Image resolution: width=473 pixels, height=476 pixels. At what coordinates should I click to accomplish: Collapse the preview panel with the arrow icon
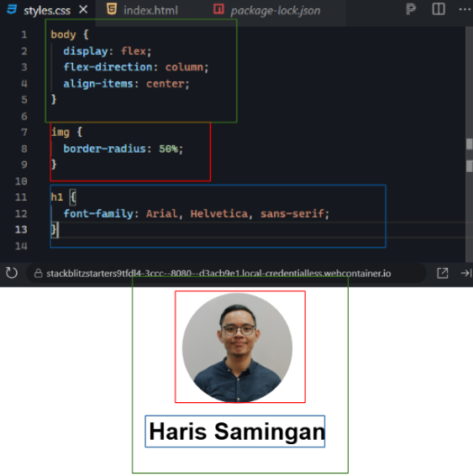(x=466, y=273)
